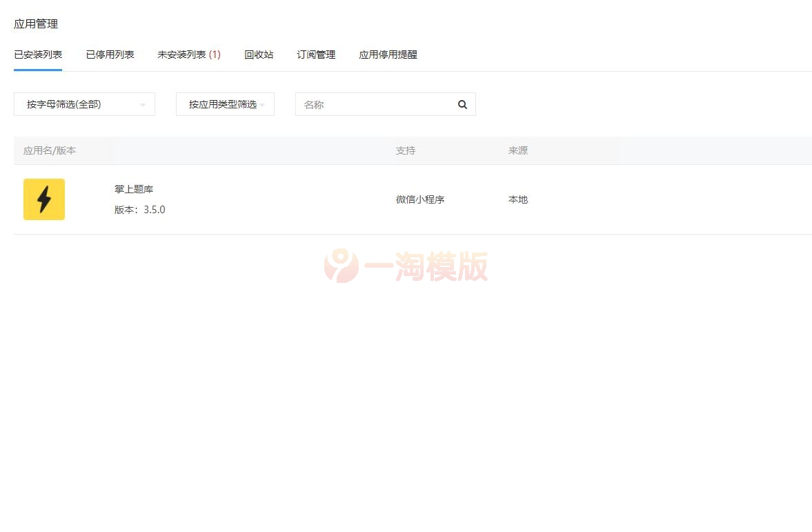
Task: Click the yellow lightning app icon for 掌上题库
Action: tap(43, 199)
